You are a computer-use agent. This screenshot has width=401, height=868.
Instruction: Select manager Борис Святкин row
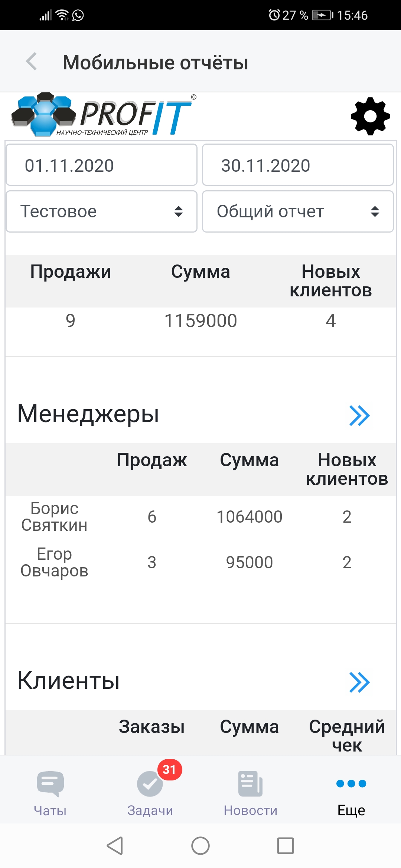point(54,517)
